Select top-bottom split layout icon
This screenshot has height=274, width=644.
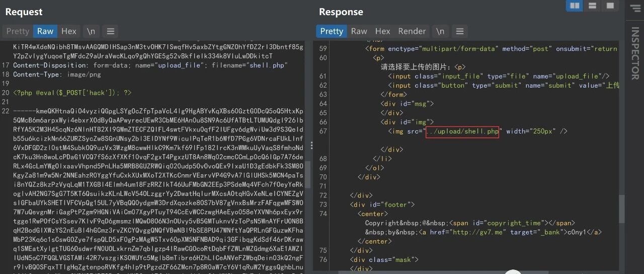click(592, 6)
